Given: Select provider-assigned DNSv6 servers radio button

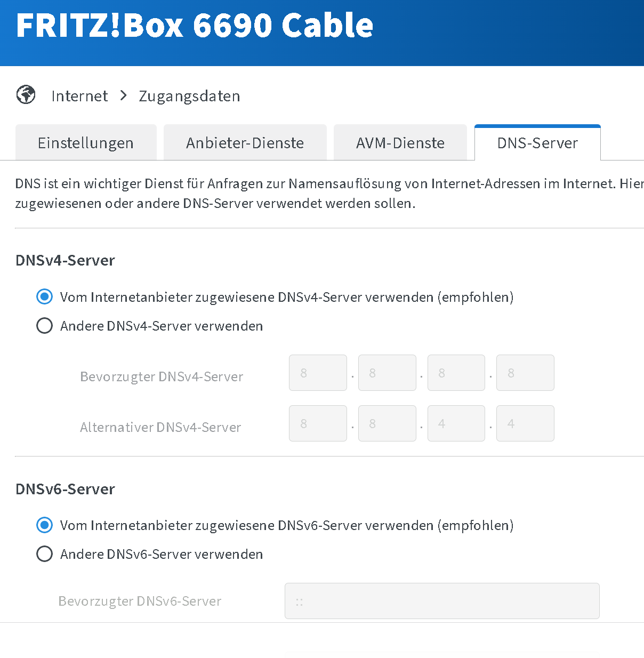Looking at the screenshot, I should tap(44, 525).
